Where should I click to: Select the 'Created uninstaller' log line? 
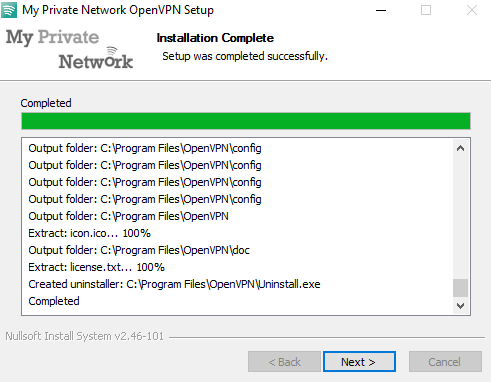[174, 284]
